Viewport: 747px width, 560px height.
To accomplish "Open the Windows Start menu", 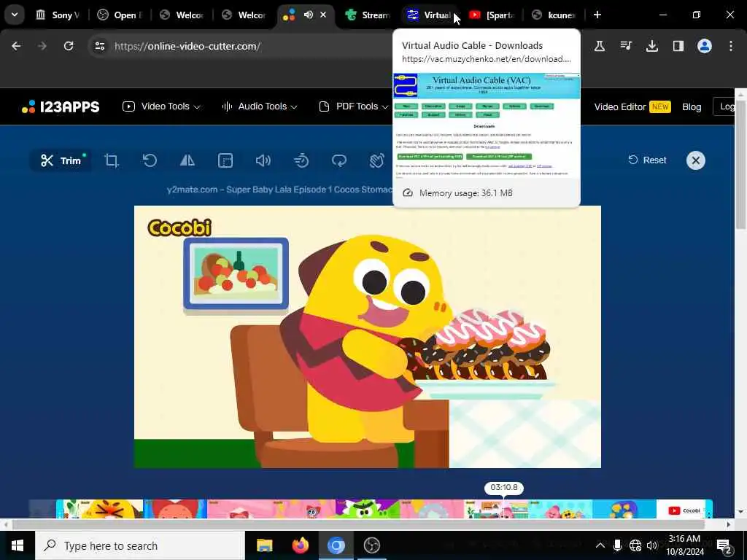I will [18, 545].
